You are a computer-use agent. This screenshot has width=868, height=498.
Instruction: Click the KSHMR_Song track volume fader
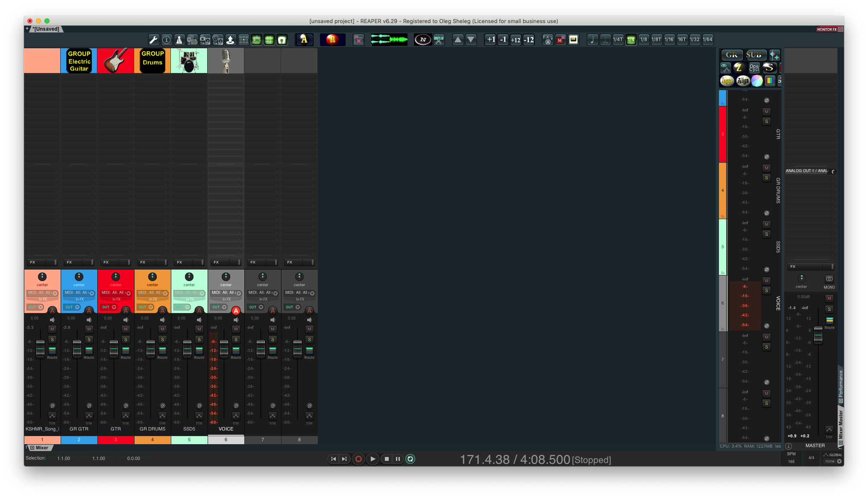(40, 348)
